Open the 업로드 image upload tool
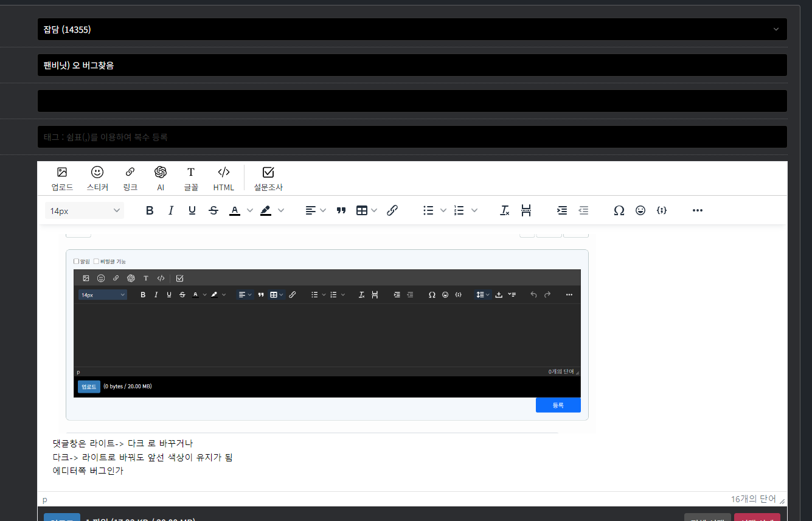812x521 pixels. (62, 179)
